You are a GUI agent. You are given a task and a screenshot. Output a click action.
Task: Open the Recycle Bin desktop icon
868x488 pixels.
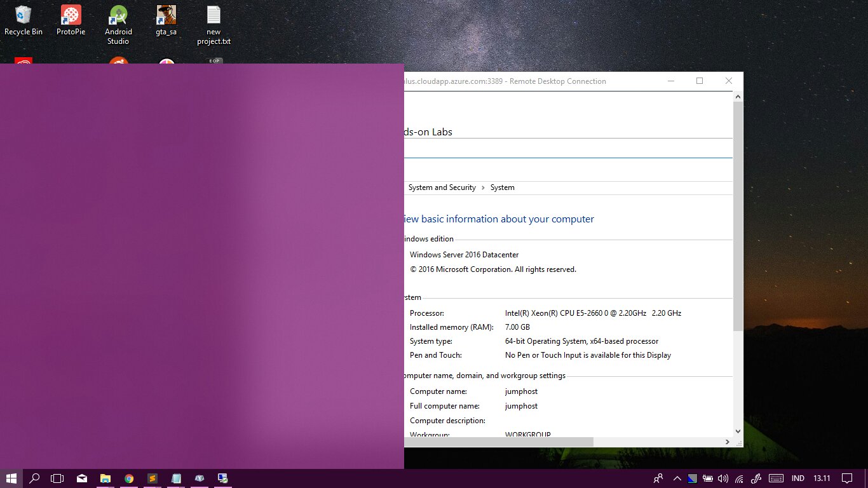[24, 20]
